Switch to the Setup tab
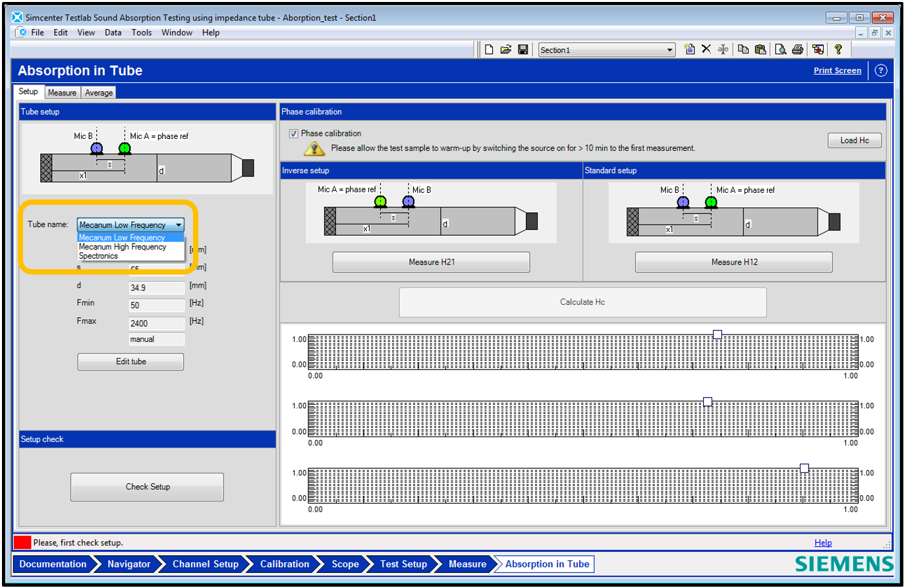 28,92
